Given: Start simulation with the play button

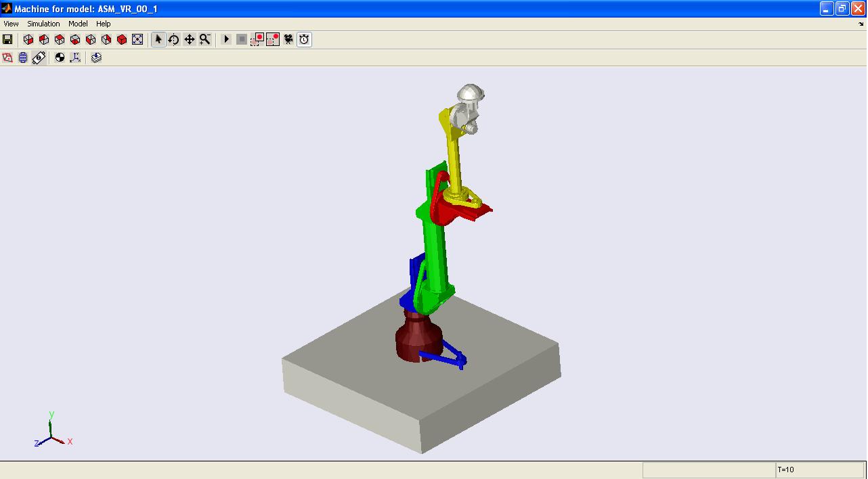Looking at the screenshot, I should [226, 39].
